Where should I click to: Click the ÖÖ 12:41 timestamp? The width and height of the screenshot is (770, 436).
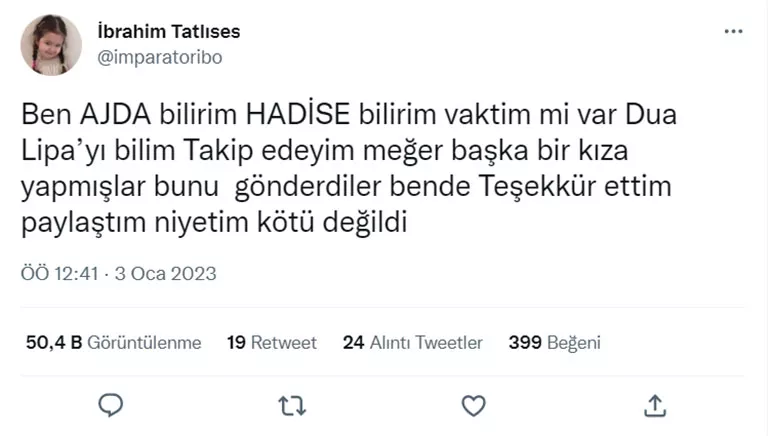tap(60, 273)
